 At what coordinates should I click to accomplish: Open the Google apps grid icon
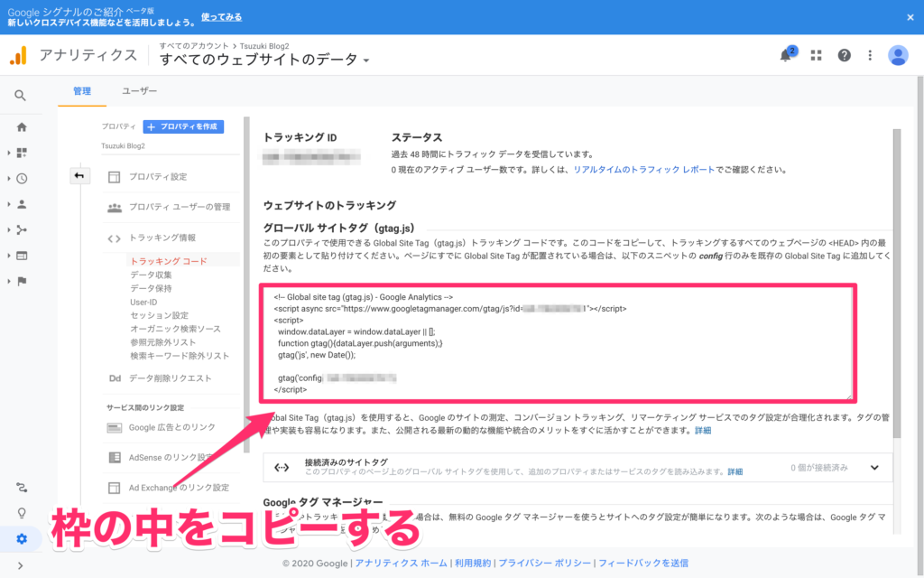[x=816, y=55]
